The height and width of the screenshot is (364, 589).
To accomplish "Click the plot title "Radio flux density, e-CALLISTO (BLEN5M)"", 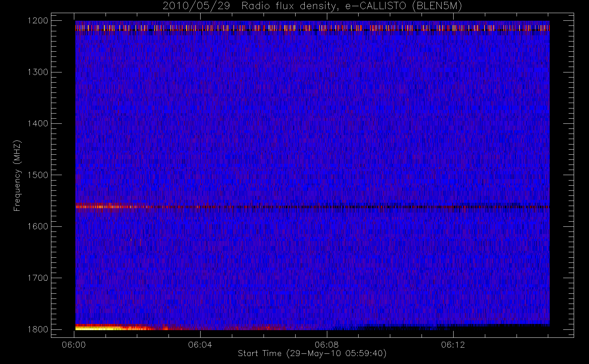I will [352, 6].
